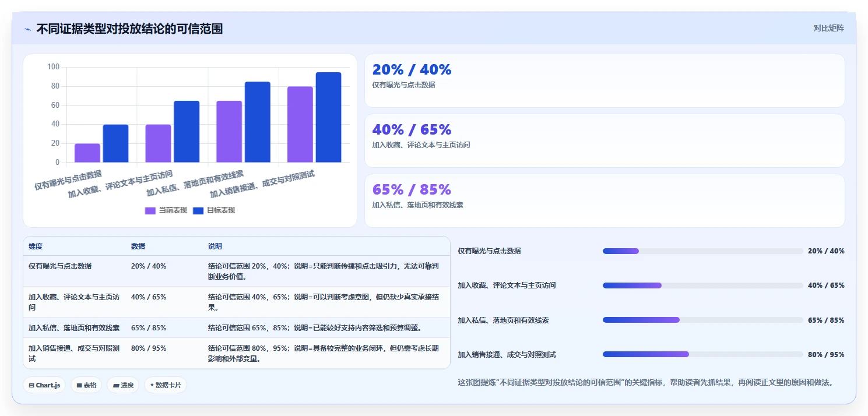
Task: Select table row 加入收藏、评论文本与主页访问
Action: (x=237, y=302)
